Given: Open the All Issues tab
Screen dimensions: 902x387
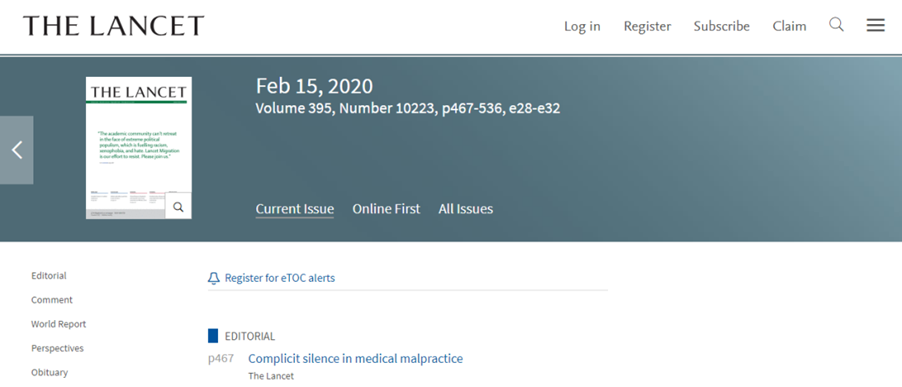Looking at the screenshot, I should pos(465,209).
